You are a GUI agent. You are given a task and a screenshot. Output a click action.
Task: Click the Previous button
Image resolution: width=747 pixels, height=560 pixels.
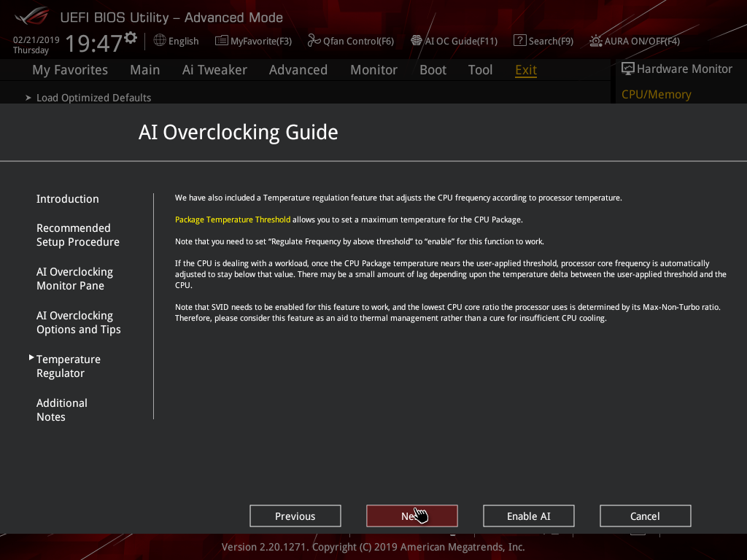pyautogui.click(x=295, y=516)
